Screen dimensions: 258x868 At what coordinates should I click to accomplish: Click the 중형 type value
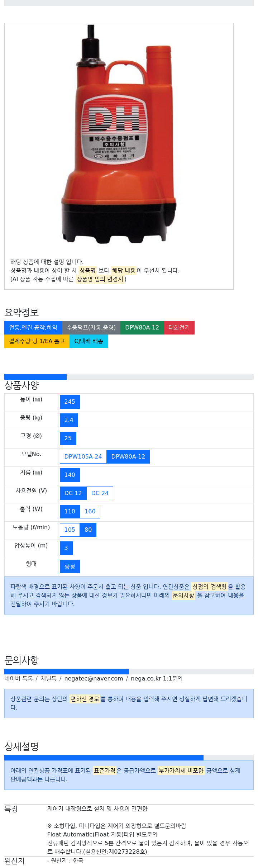[70, 566]
